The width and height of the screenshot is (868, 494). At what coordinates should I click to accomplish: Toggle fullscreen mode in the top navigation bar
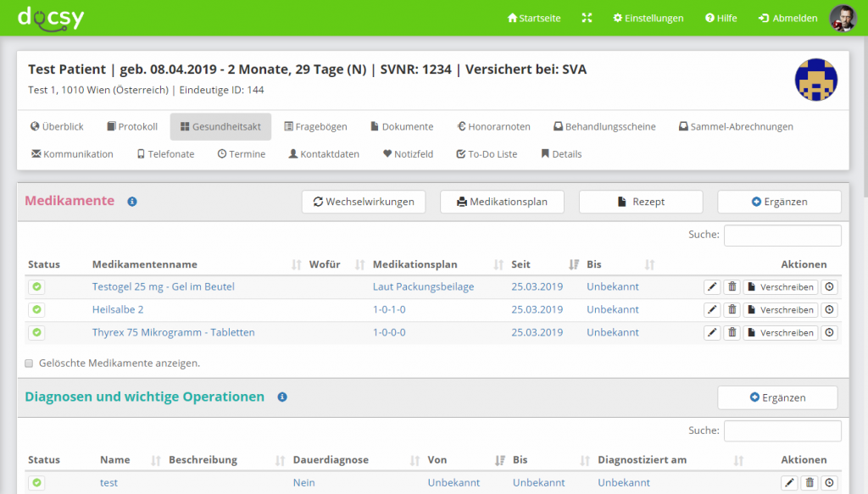coord(587,17)
